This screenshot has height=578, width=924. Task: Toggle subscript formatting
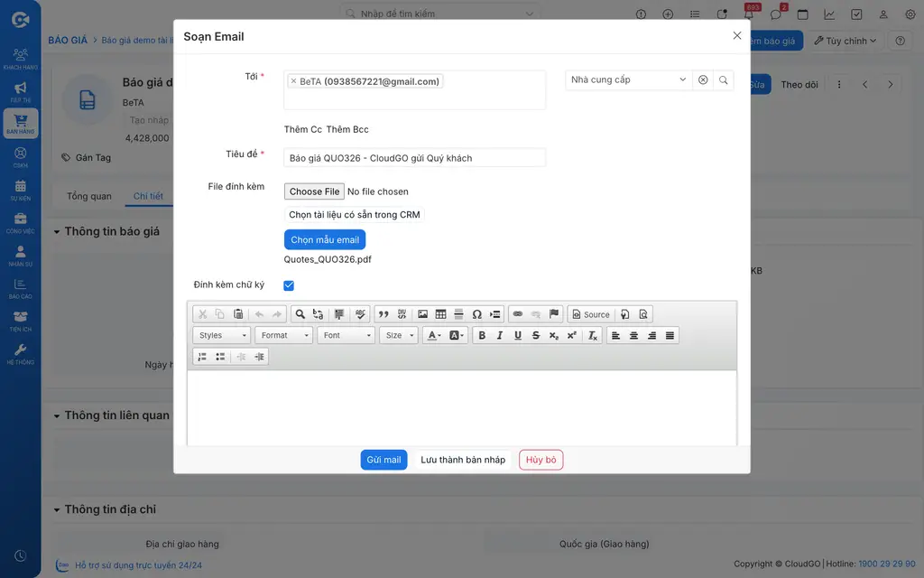(554, 336)
